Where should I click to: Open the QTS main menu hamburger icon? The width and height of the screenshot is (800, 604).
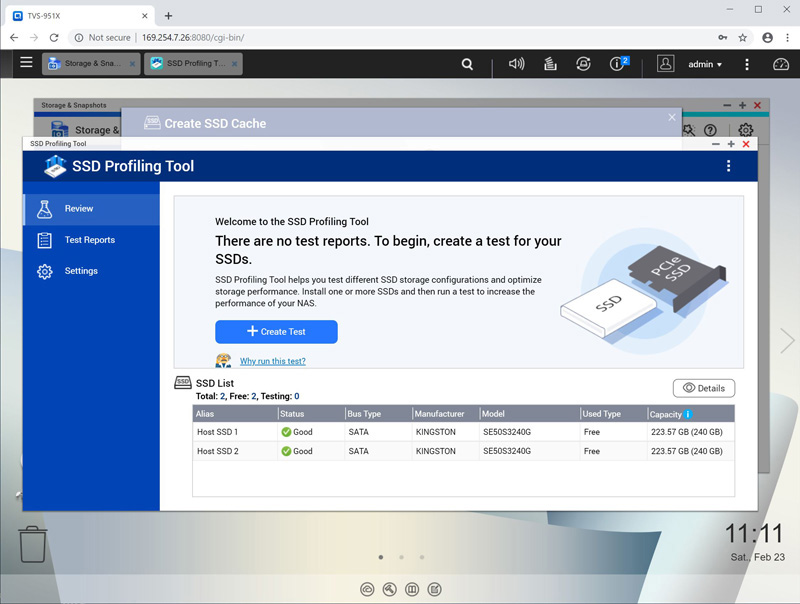pos(26,63)
